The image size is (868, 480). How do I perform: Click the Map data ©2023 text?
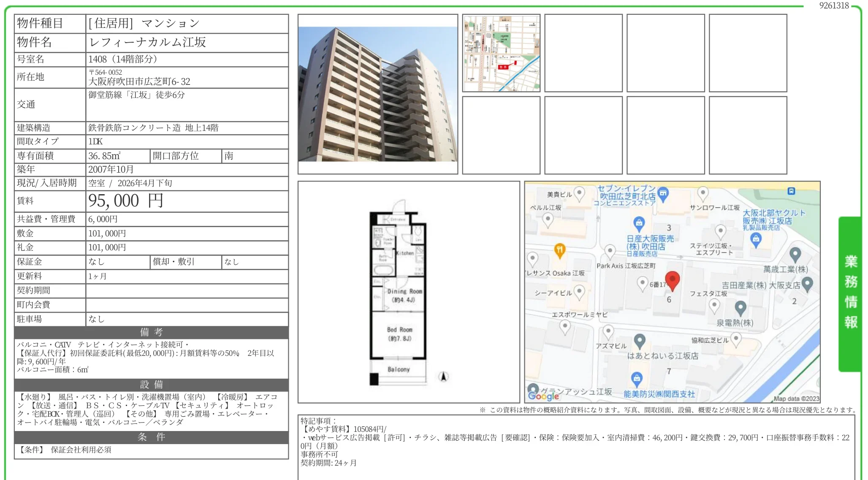click(796, 399)
